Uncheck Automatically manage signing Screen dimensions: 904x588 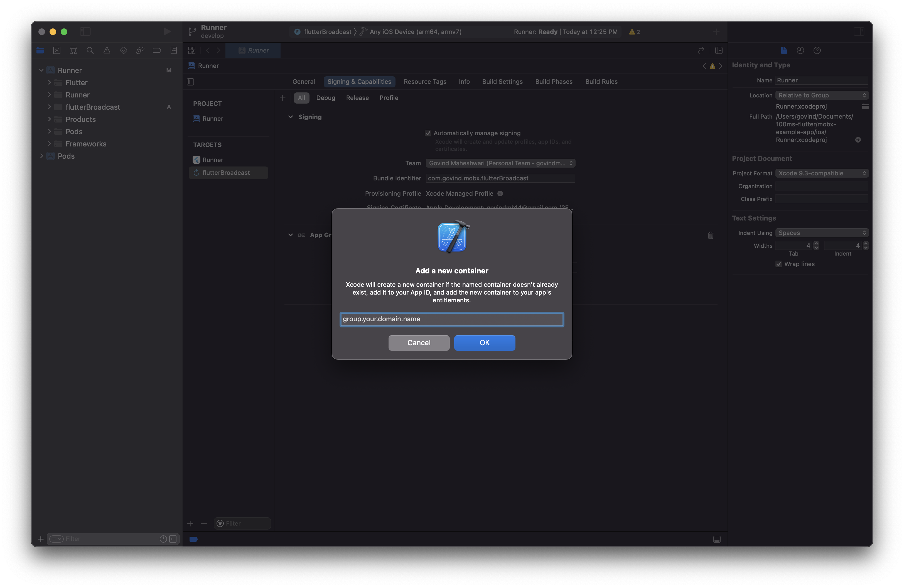[x=428, y=133]
